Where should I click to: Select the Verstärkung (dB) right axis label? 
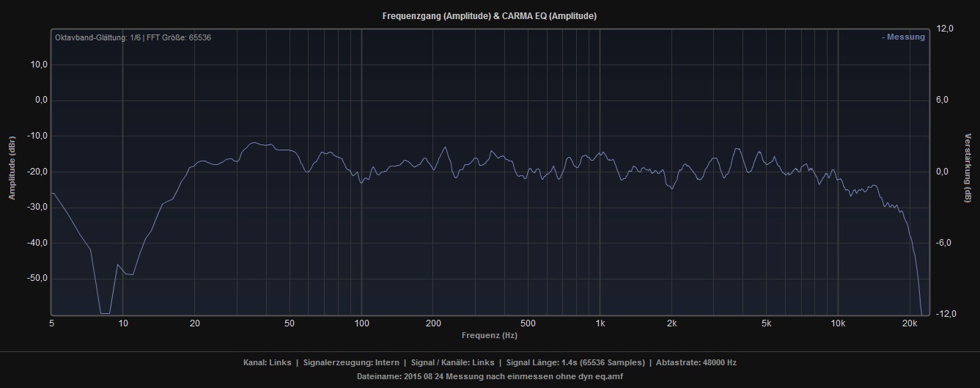tap(968, 168)
